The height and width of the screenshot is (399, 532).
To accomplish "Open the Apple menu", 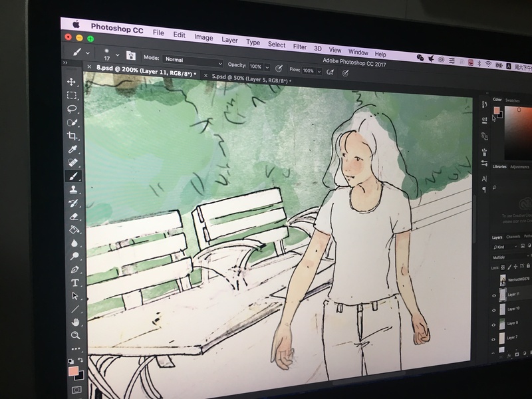I will point(76,25).
